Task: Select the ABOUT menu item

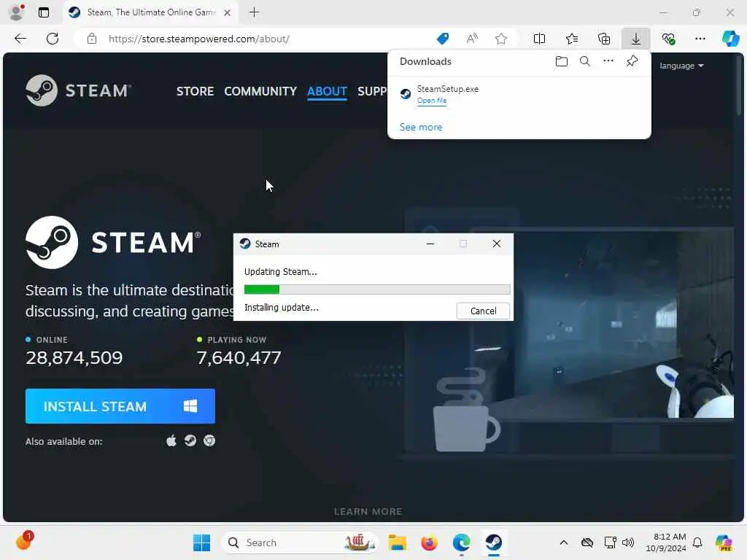Action: pyautogui.click(x=327, y=91)
